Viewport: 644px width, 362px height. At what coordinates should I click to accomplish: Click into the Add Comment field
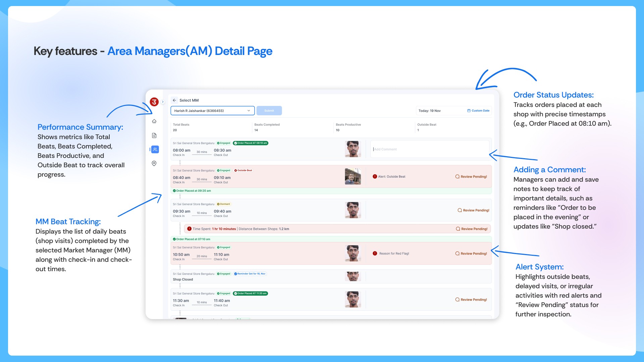click(429, 149)
